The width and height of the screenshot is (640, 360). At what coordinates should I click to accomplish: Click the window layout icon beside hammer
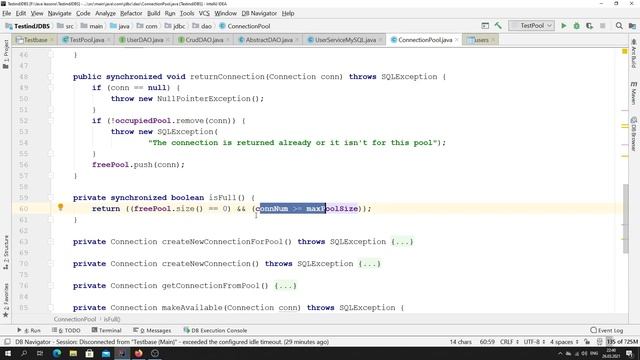pos(485,26)
